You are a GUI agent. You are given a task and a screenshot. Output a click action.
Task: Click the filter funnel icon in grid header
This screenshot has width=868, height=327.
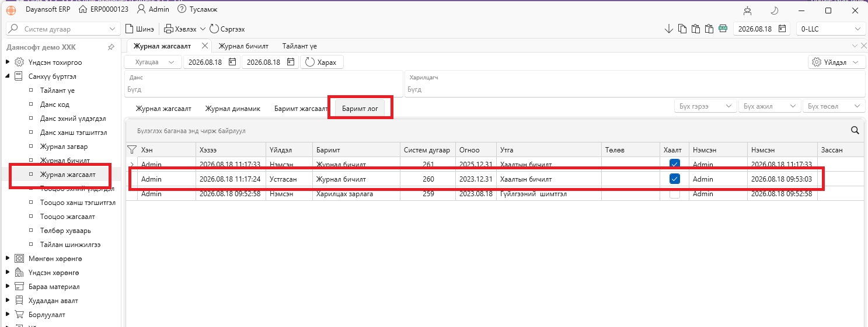[132, 150]
